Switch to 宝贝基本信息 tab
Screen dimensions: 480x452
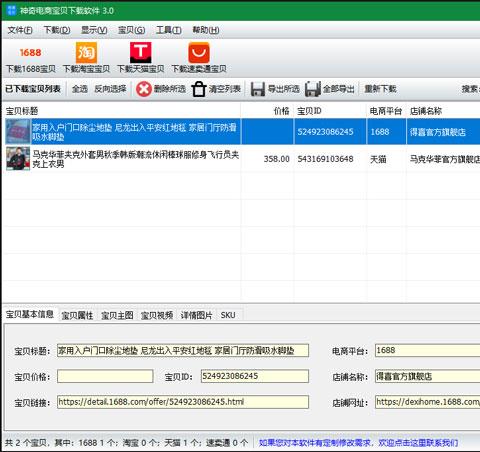[30, 314]
